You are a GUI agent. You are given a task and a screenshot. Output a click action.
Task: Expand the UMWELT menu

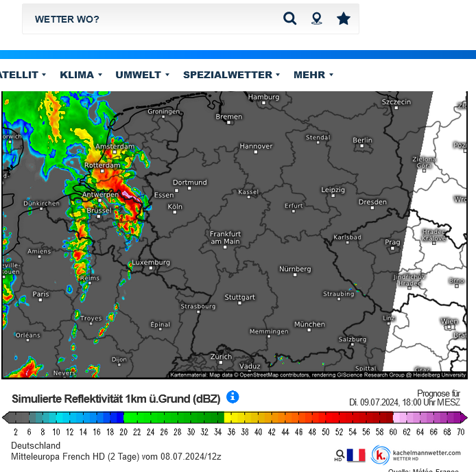pyautogui.click(x=143, y=75)
